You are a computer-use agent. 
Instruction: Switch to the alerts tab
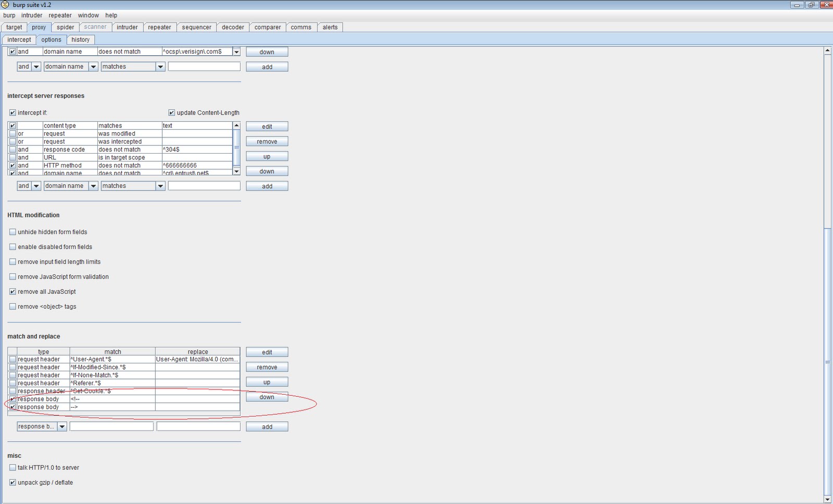330,27
